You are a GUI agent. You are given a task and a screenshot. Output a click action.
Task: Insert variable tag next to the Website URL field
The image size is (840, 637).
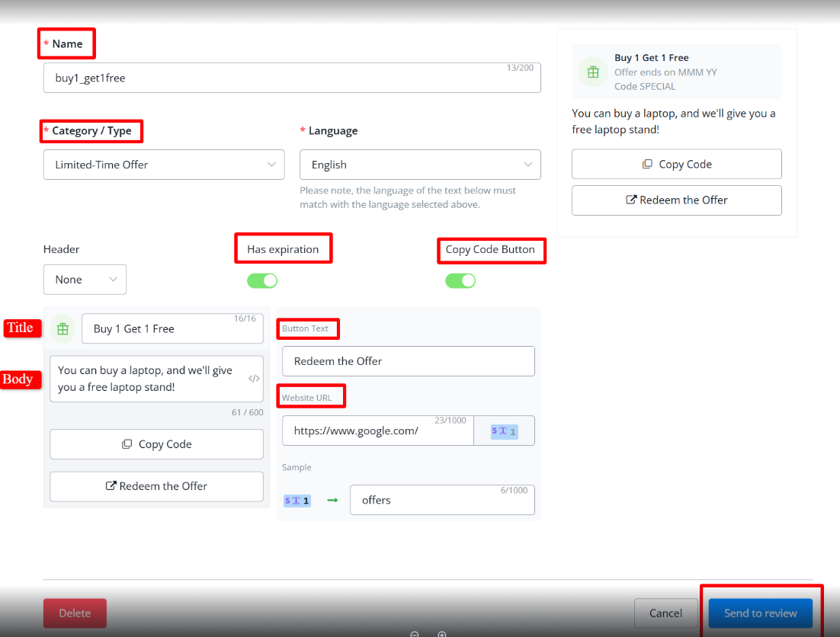coord(504,431)
